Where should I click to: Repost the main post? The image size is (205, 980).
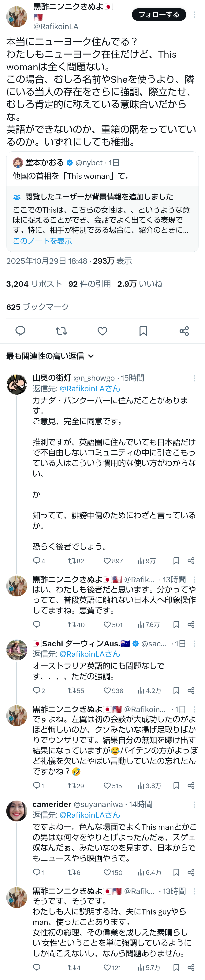[x=61, y=331]
